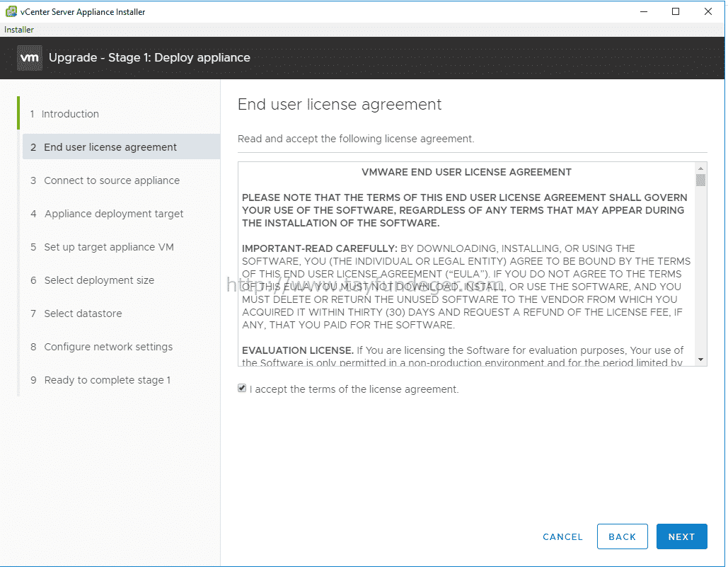
Task: Close the installer window
Action: point(707,11)
